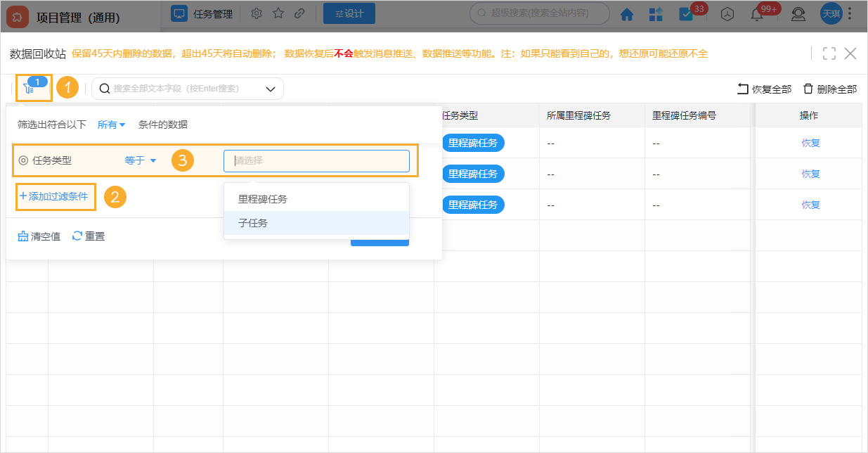Screen dimensions: 868x453
Task: Click the link chain icon
Action: coord(299,13)
